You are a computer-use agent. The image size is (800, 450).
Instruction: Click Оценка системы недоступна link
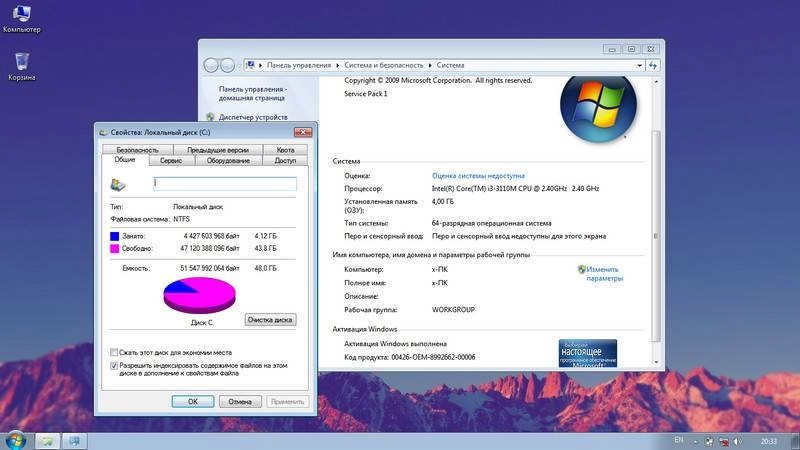pos(478,176)
